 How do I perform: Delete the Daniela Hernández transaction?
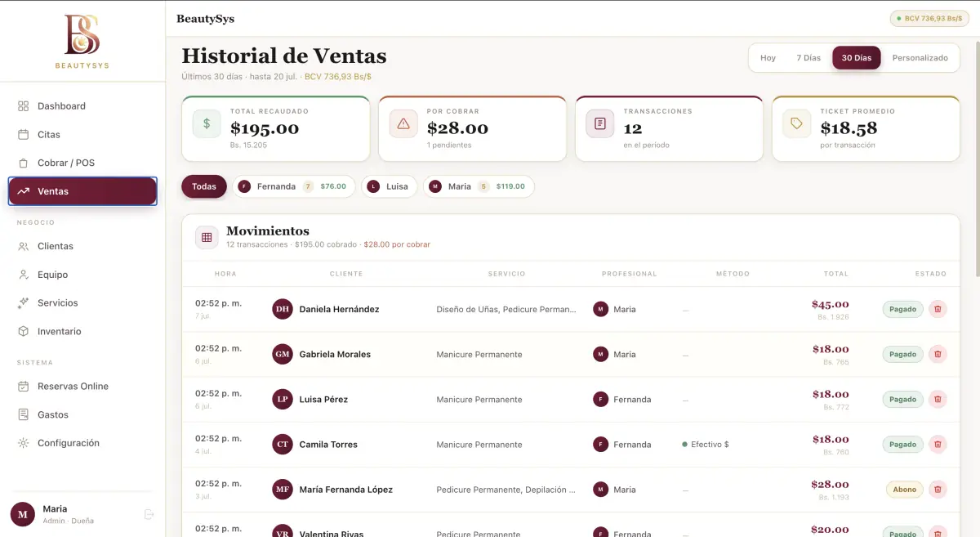tap(938, 309)
